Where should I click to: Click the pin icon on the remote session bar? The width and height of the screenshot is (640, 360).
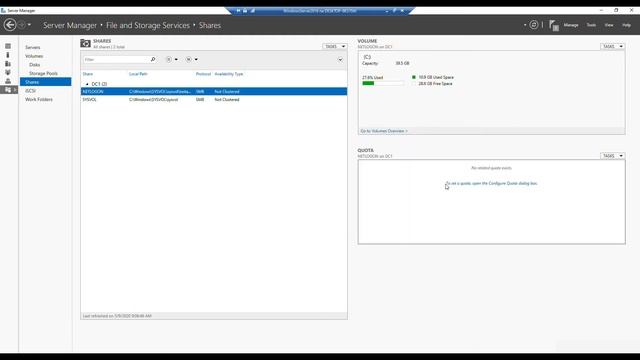click(238, 11)
